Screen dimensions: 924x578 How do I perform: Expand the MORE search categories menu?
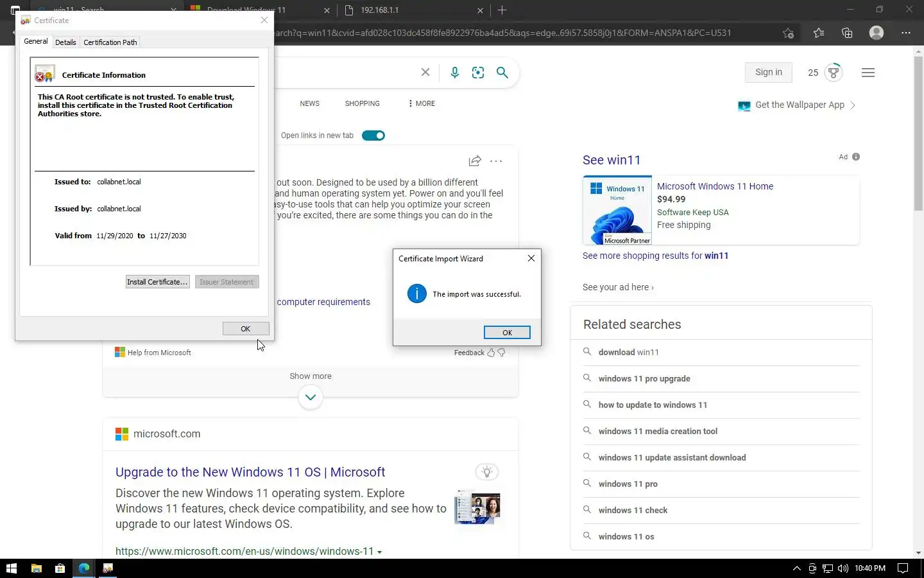(422, 103)
